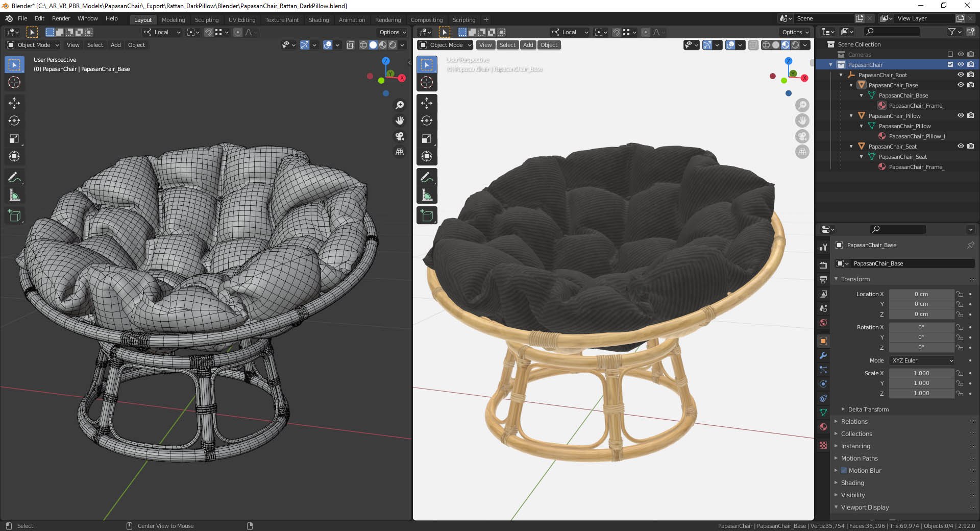Select the Transform tool in left viewport

click(14, 156)
